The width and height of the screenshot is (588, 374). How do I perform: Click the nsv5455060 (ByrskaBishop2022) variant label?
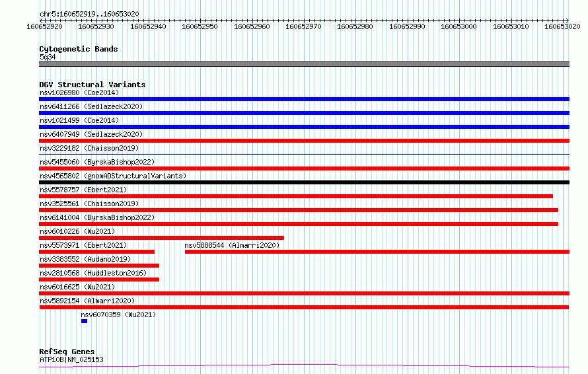[97, 162]
